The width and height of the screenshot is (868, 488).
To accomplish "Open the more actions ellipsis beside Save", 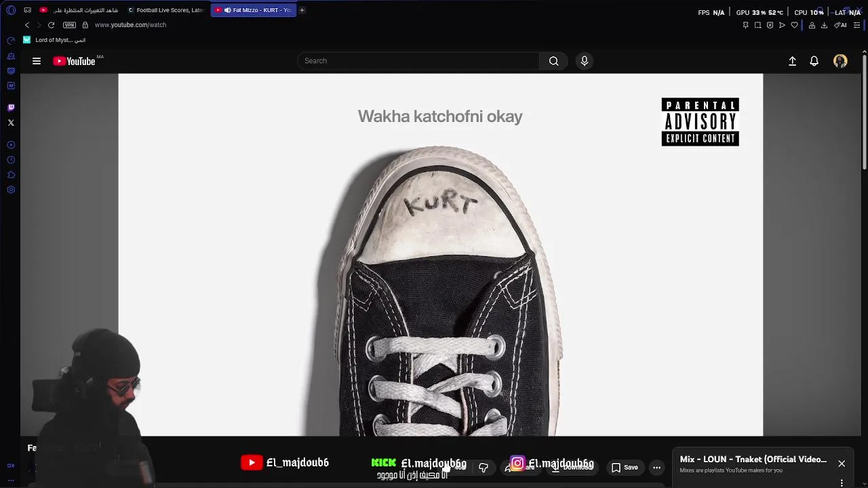I will pyautogui.click(x=656, y=468).
